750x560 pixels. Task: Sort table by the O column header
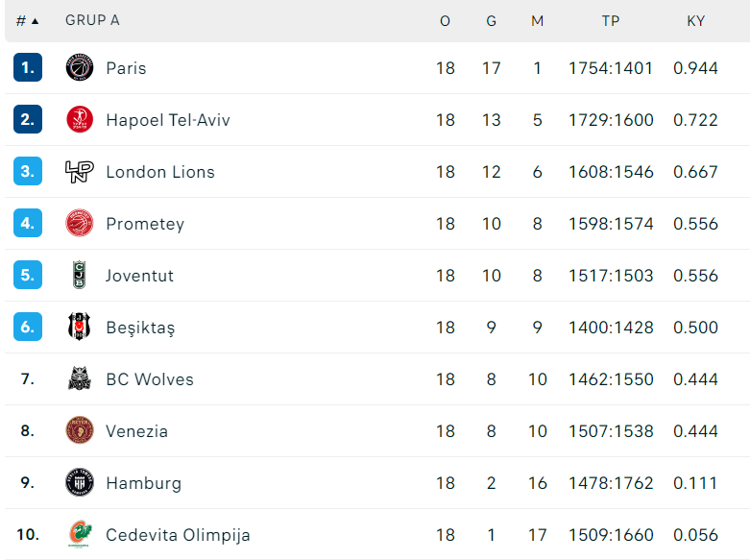[x=445, y=21]
